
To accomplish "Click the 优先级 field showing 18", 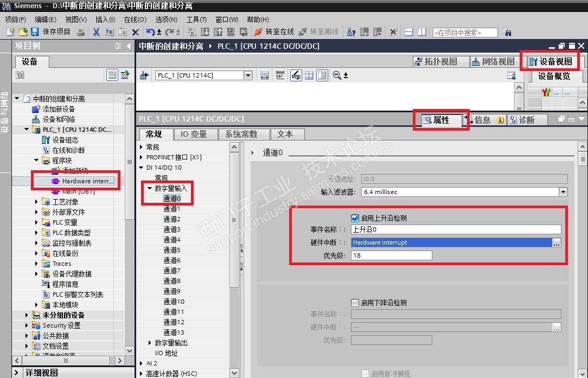I will (x=392, y=255).
